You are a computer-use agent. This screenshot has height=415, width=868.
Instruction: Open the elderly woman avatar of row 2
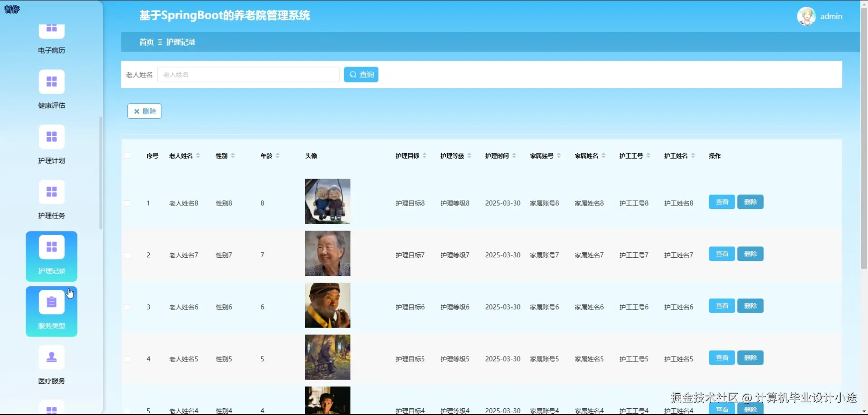click(x=328, y=253)
